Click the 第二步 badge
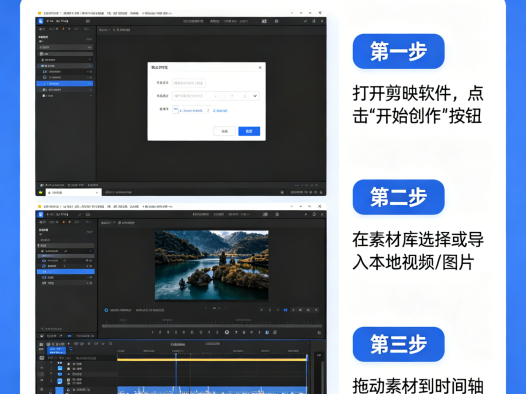 tap(399, 197)
